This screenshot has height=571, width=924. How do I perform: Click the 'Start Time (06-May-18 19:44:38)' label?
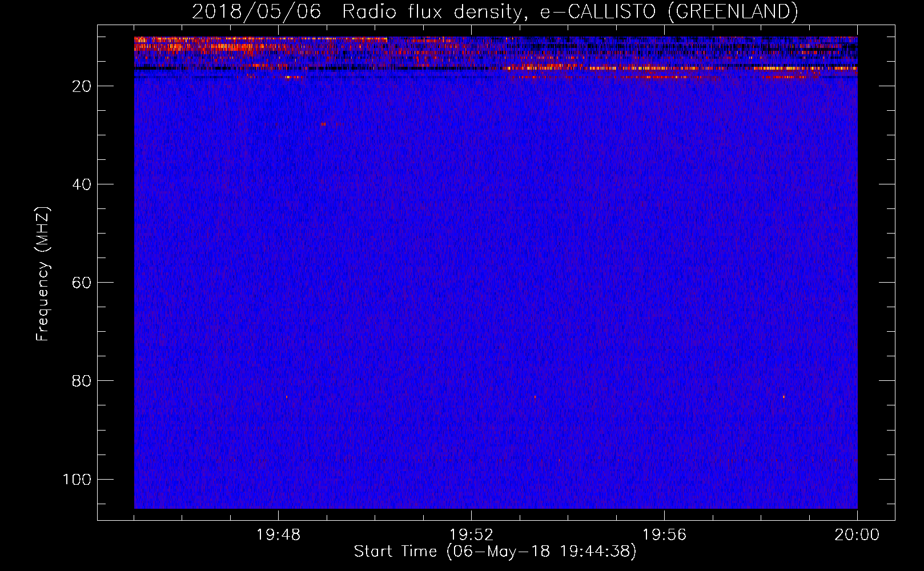coord(495,552)
